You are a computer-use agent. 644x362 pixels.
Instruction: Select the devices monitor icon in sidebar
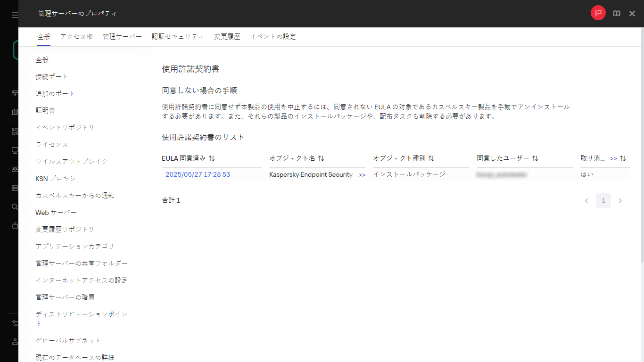pyautogui.click(x=14, y=150)
